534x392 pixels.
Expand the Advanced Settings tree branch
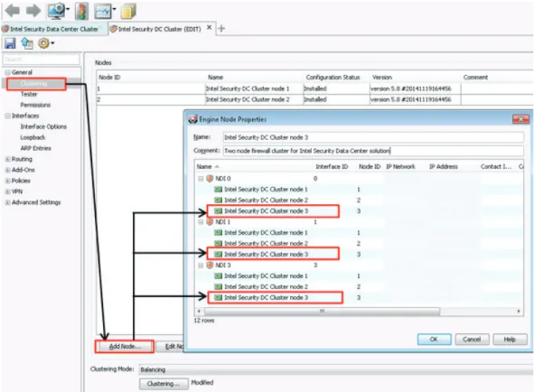coord(7,202)
